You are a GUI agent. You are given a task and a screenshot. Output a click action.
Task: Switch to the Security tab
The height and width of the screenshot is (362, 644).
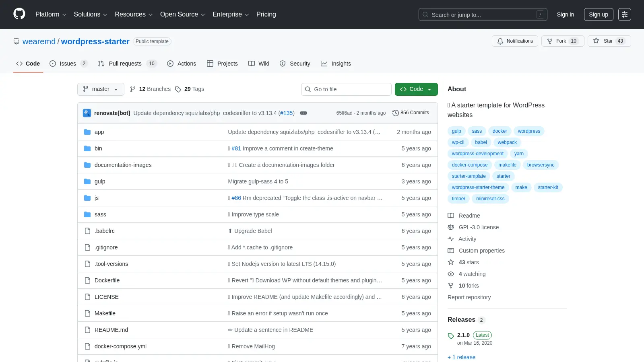[295, 64]
